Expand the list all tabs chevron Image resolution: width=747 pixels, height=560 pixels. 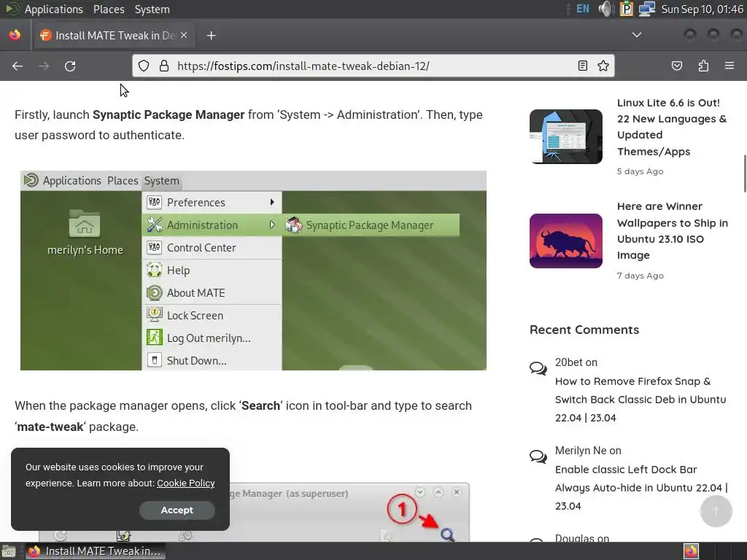pos(636,35)
